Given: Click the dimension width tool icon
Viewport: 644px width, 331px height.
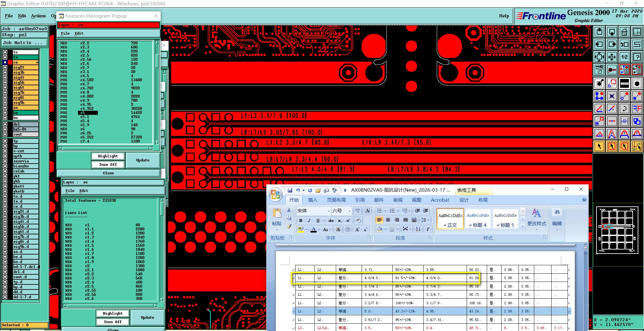Looking at the screenshot, I should click(x=624, y=121).
